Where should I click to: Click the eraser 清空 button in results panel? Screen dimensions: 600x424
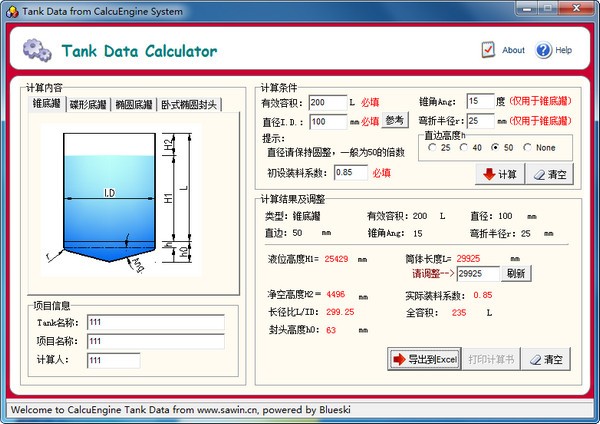(547, 359)
